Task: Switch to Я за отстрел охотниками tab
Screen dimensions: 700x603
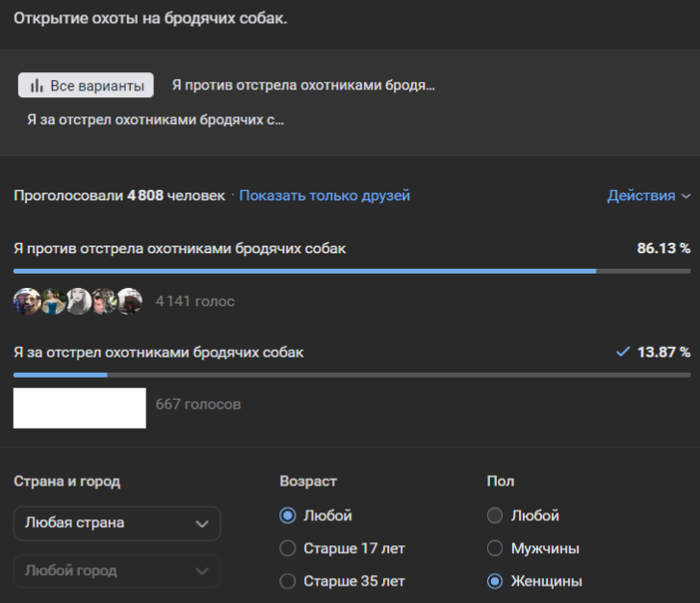Action: (x=155, y=119)
